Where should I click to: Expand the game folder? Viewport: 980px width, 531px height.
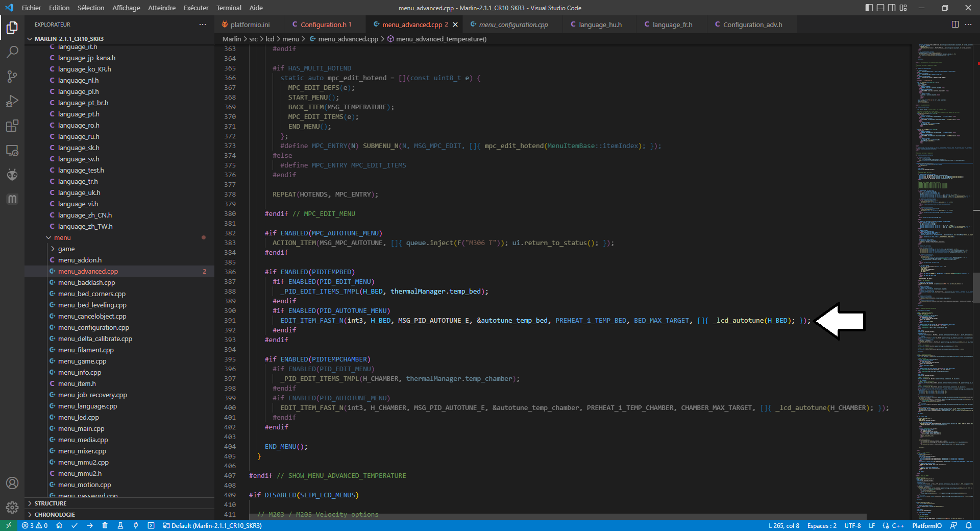pos(120,249)
